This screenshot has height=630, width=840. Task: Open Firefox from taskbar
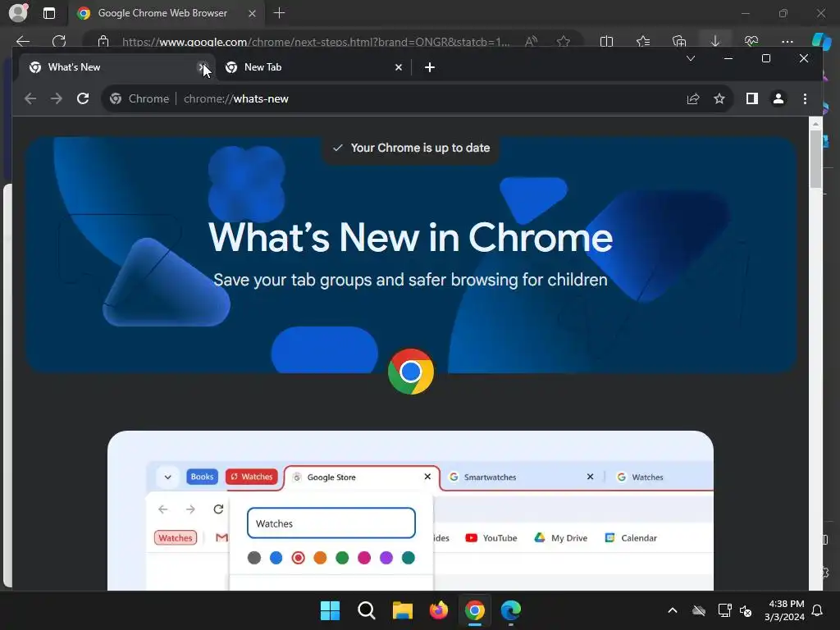point(439,610)
